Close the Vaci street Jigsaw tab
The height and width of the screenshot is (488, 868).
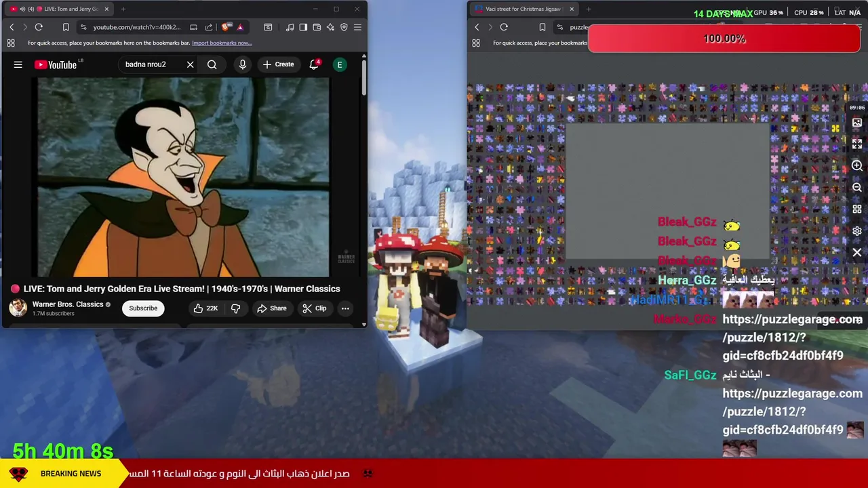pyautogui.click(x=572, y=9)
